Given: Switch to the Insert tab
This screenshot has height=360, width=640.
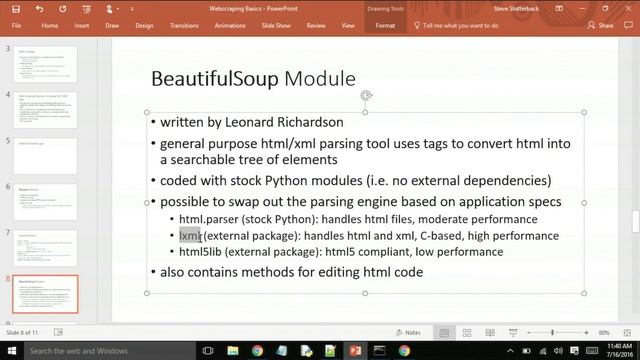Looking at the screenshot, I should pos(82,25).
